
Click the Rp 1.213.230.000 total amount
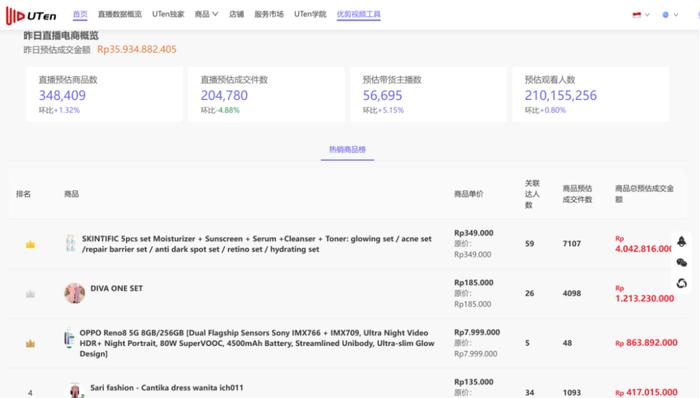[x=645, y=294]
